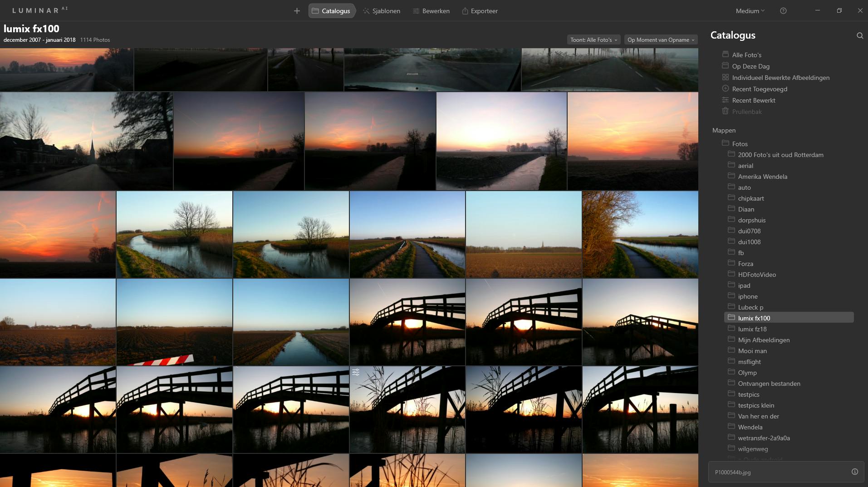Select the Fotos root folder
Image resolution: width=868 pixels, height=487 pixels.
[x=740, y=144]
